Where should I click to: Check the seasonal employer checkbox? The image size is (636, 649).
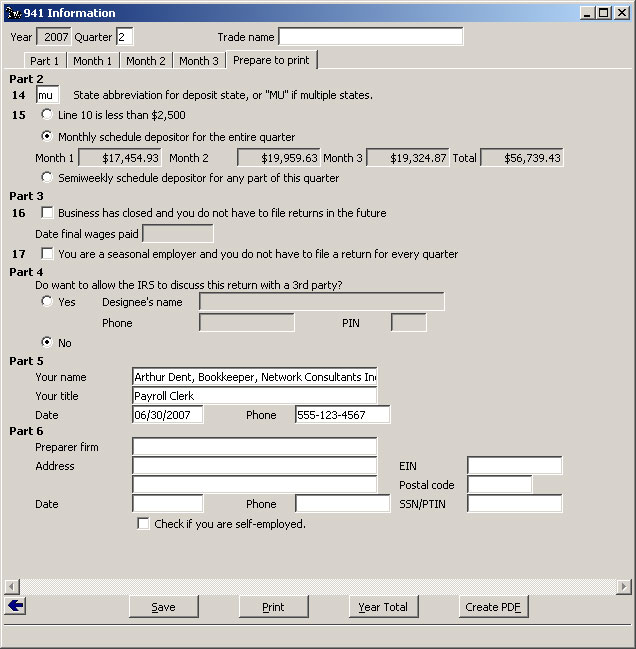pos(47,253)
